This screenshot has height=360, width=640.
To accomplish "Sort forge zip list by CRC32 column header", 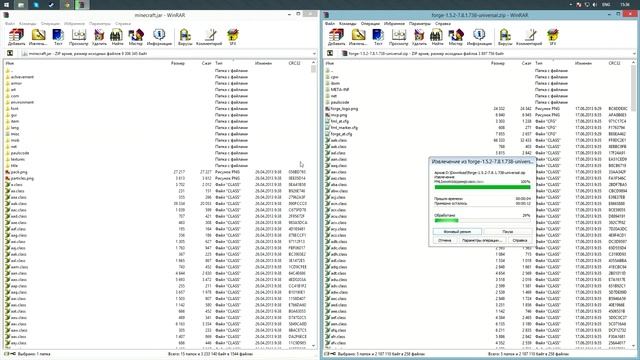I will (x=614, y=63).
